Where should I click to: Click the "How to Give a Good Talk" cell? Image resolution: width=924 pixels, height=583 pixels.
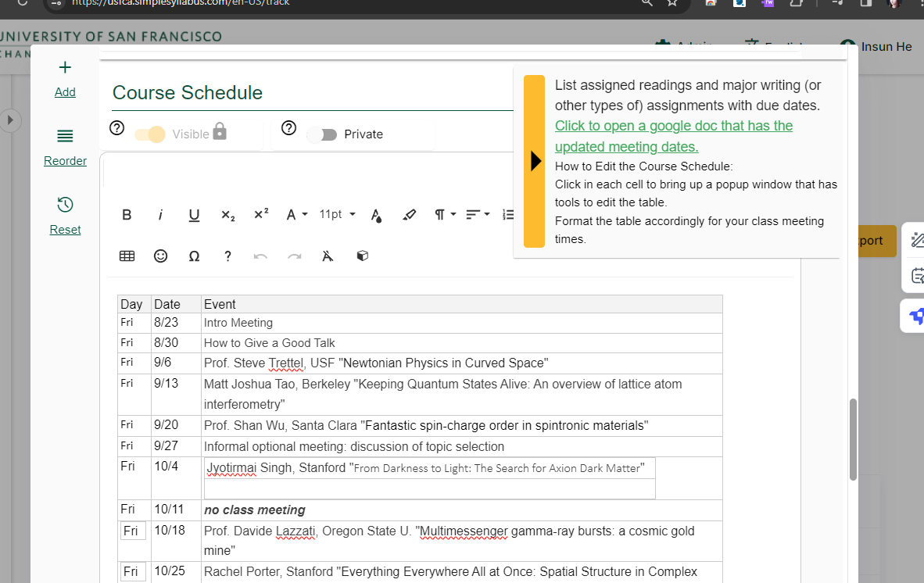pos(461,343)
